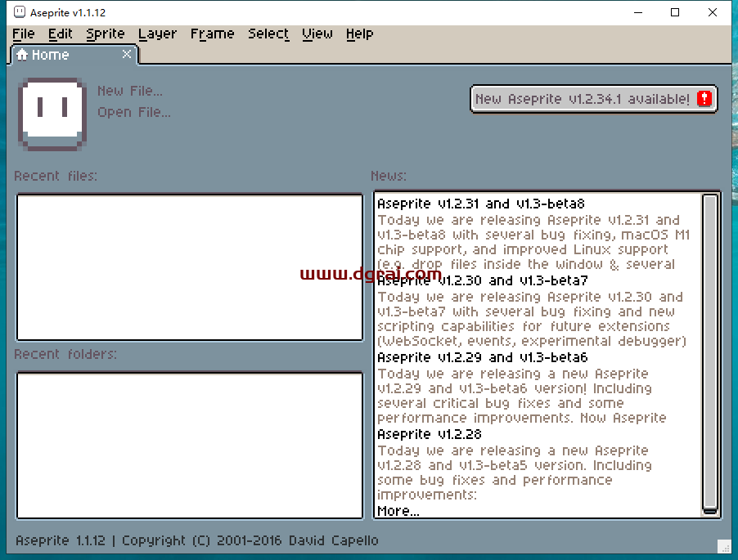Screen dimensions: 738x560
Task: Open the Frame menu
Action: [212, 34]
